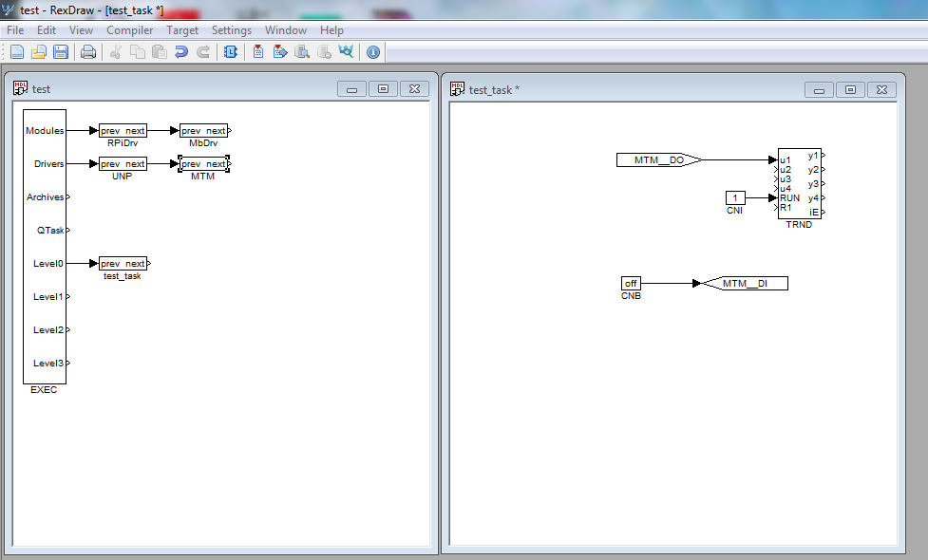Screen dimensions: 928x560
Task: Select the test_task block on Level0
Action: click(123, 263)
